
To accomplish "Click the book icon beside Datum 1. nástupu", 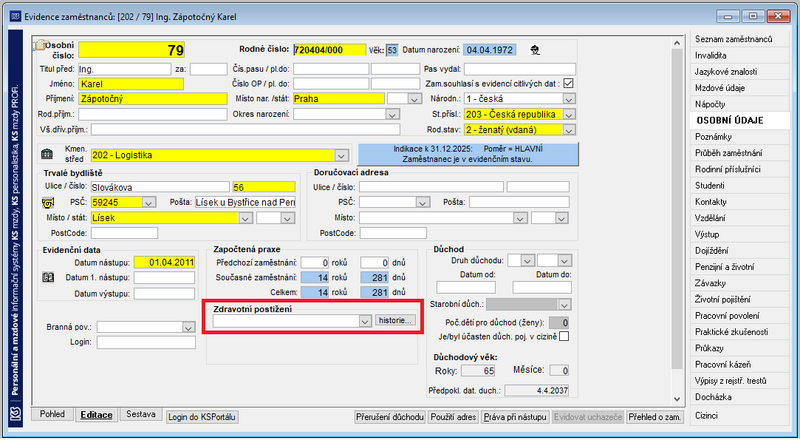I will coord(48,278).
